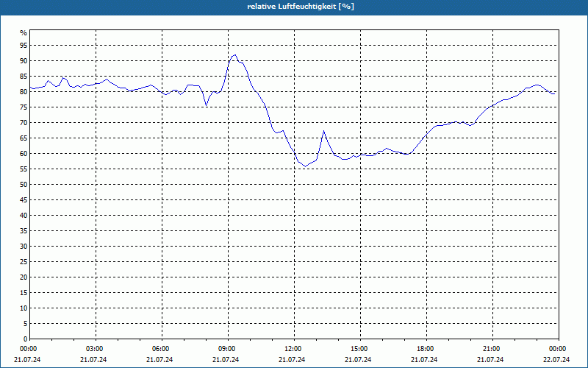Image resolution: width=588 pixels, height=368 pixels.
Task: Click the 21.07.24 date under 21:00
Action: point(490,360)
